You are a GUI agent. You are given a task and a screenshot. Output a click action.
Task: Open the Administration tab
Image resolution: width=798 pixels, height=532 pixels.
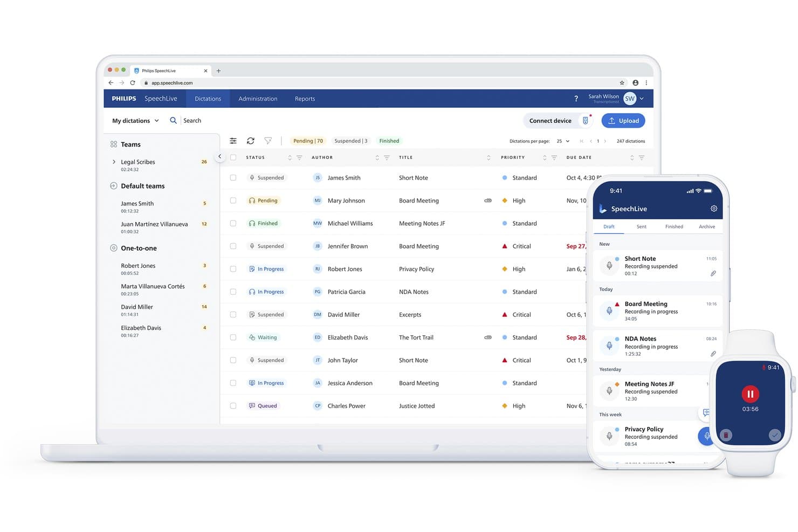click(258, 99)
